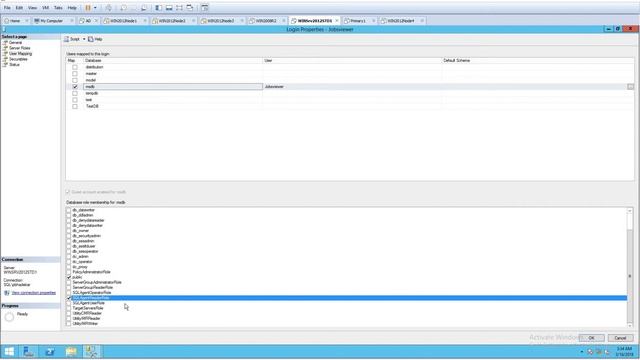Expand the Script dropdown arrow
Viewport: 640px width, 360px height.
[84, 39]
